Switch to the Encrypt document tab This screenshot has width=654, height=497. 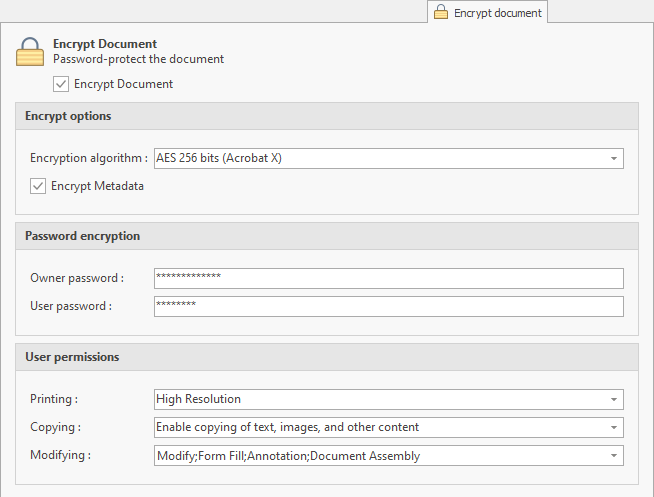click(487, 12)
